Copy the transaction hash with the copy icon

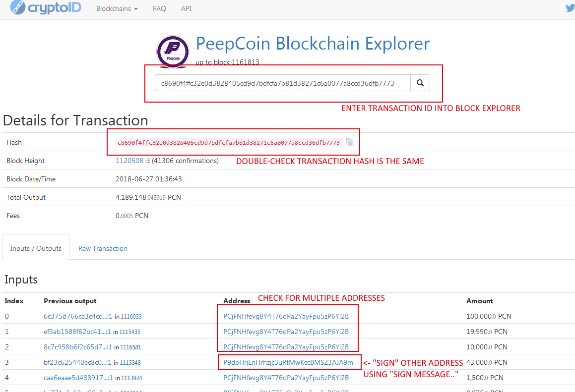point(350,143)
